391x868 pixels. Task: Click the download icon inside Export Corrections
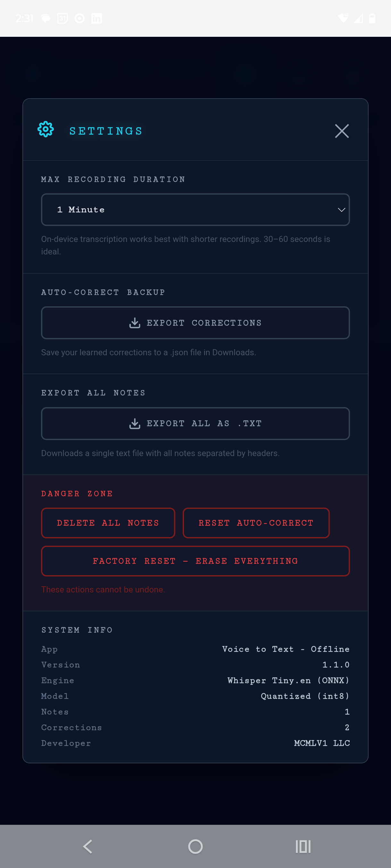click(135, 323)
